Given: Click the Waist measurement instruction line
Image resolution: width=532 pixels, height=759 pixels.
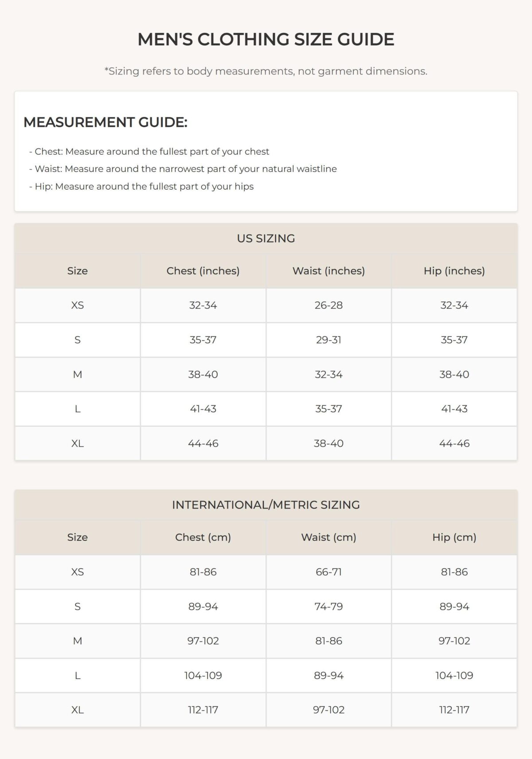Looking at the screenshot, I should pos(183,169).
